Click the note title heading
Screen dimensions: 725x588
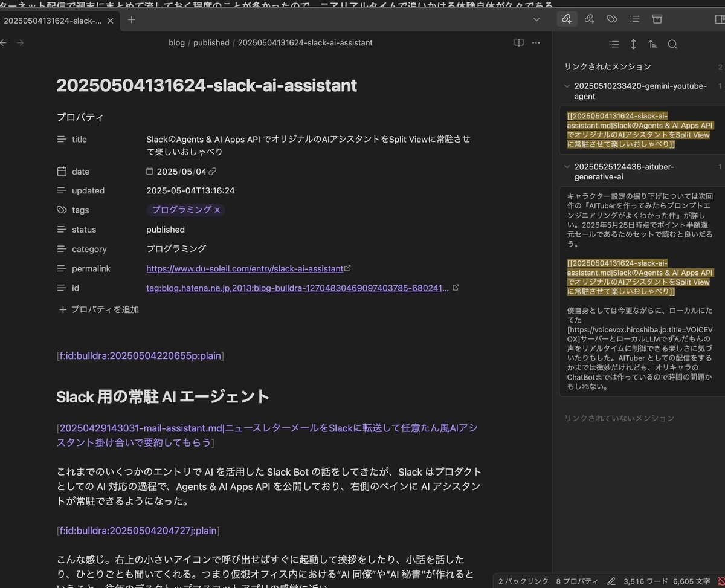click(x=207, y=85)
